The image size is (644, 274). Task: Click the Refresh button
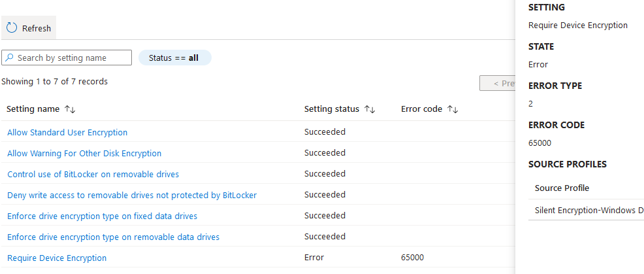tap(29, 28)
